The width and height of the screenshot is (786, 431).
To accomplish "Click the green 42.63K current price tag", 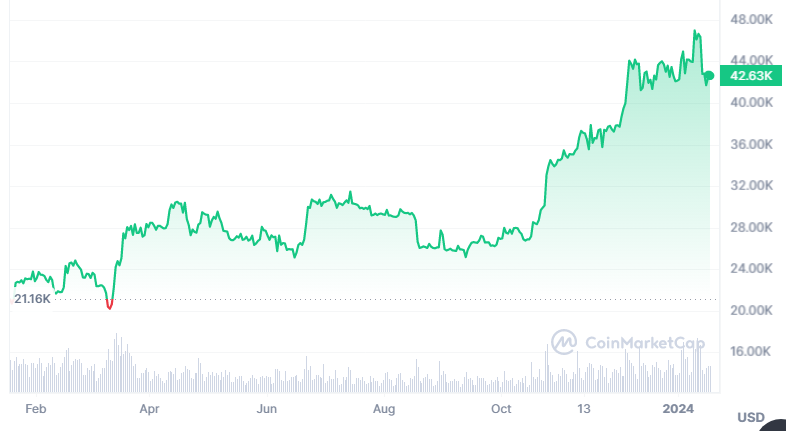I will coord(750,75).
